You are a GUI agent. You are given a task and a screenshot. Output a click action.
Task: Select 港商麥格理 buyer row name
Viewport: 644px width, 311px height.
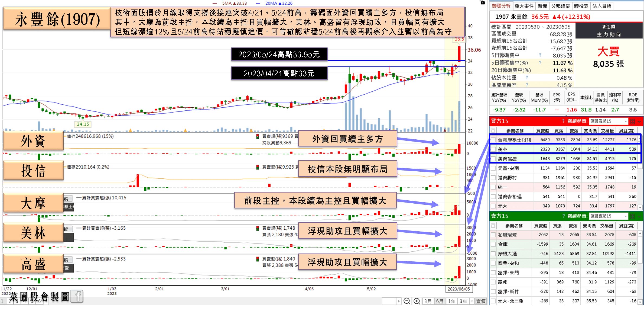(x=510, y=197)
